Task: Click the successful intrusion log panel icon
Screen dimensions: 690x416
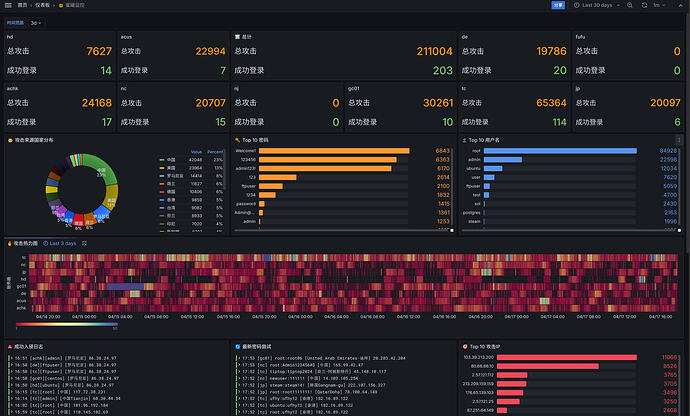Action: coord(10,347)
